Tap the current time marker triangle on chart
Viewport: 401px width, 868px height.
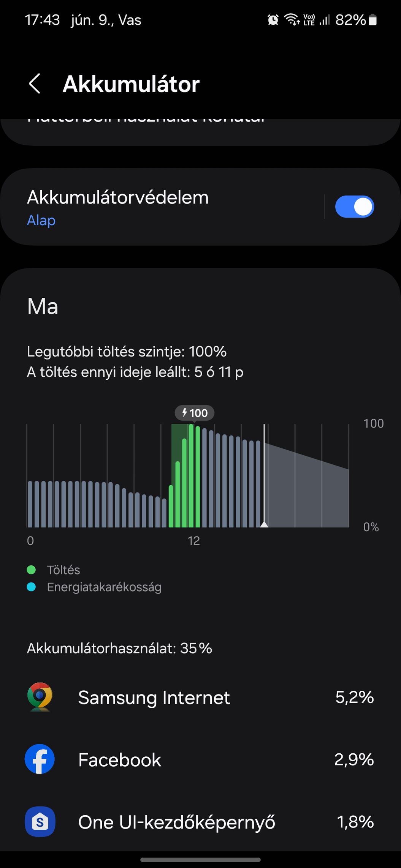pos(264,524)
